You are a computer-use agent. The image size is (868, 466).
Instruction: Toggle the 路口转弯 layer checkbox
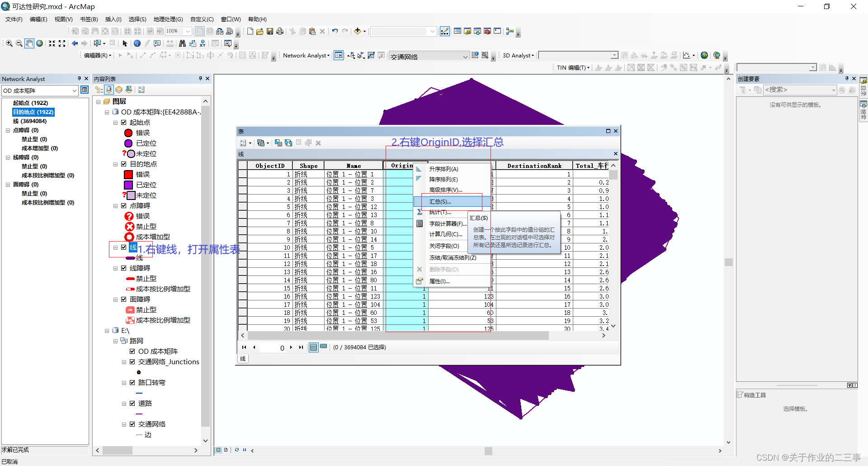132,383
